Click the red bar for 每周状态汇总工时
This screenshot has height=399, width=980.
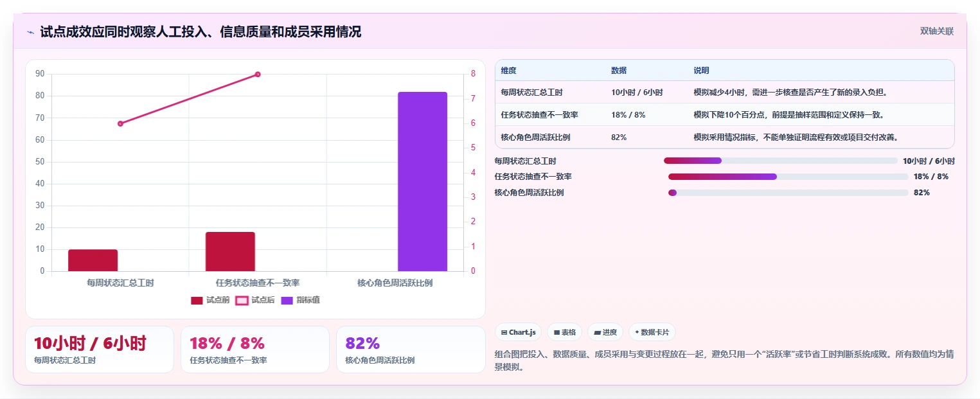tap(93, 260)
